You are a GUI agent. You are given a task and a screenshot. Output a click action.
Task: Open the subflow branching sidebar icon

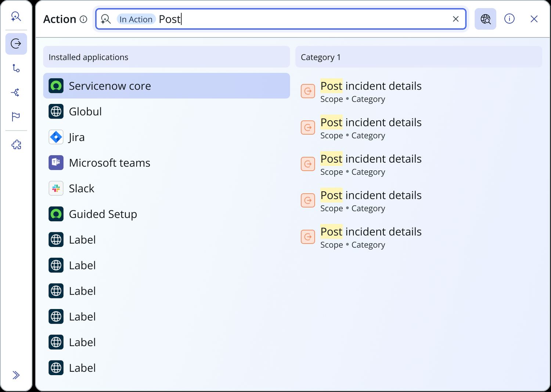coord(16,92)
